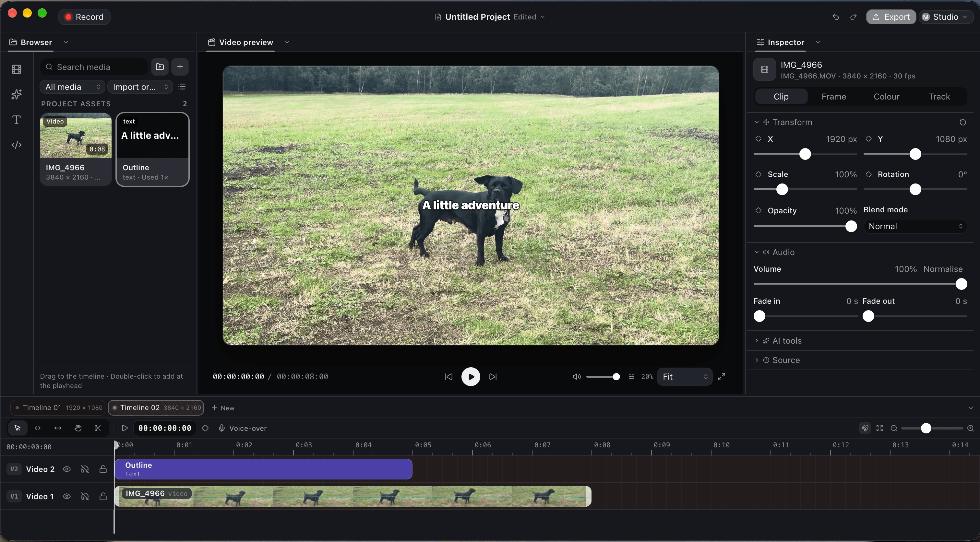Select the Clip inspector tab
980x542 pixels.
tap(781, 97)
